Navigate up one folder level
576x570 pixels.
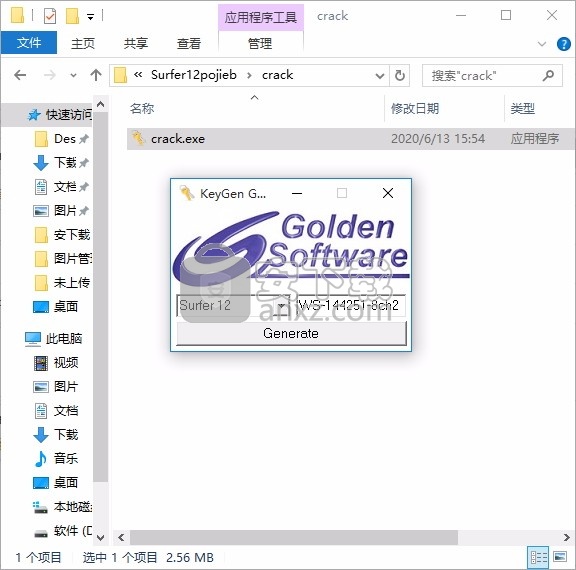(96, 75)
